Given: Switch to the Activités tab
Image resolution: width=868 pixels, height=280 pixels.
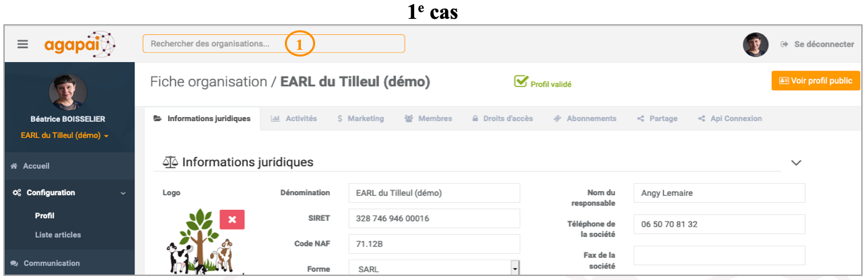Looking at the screenshot, I should click(x=294, y=118).
